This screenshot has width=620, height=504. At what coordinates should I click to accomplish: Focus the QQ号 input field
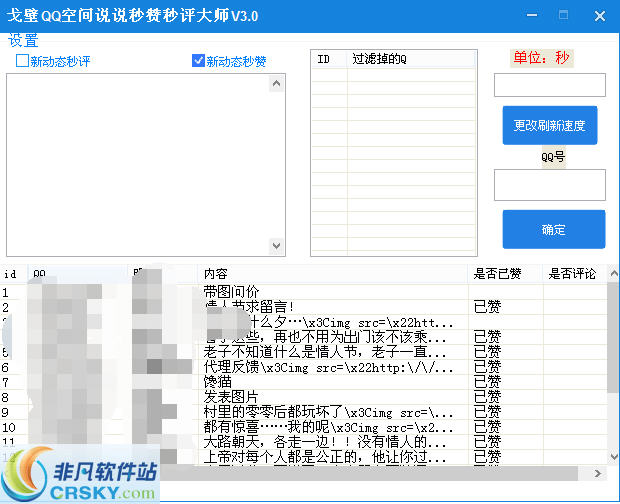(x=550, y=185)
